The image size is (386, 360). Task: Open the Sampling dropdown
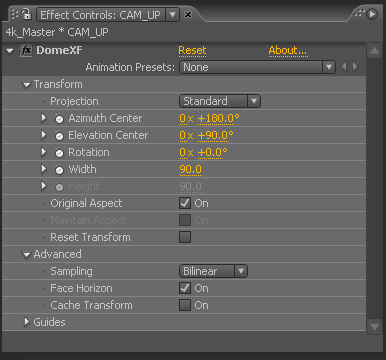[x=213, y=271]
